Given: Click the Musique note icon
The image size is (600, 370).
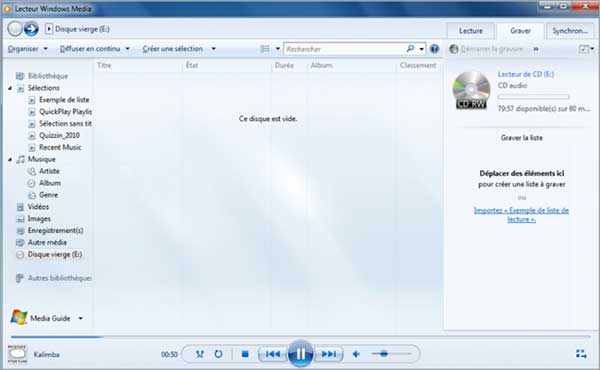Looking at the screenshot, I should point(21,159).
